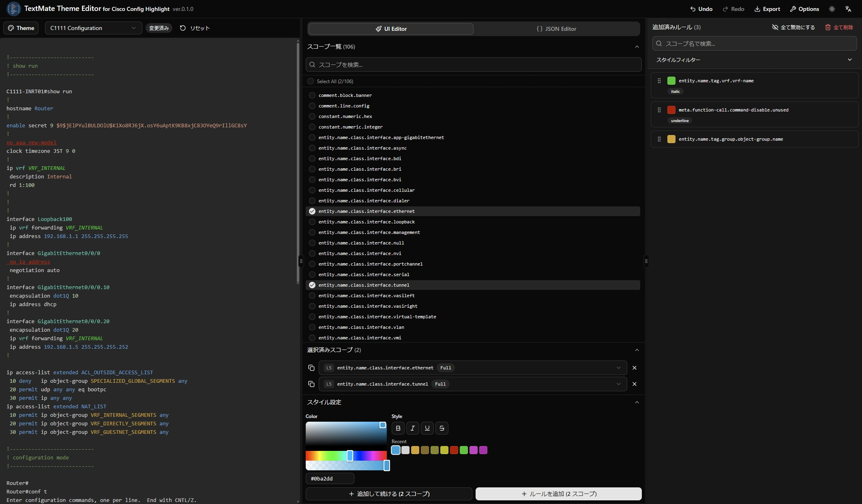
Task: Click the left panel splitter handle
Action: click(x=301, y=261)
